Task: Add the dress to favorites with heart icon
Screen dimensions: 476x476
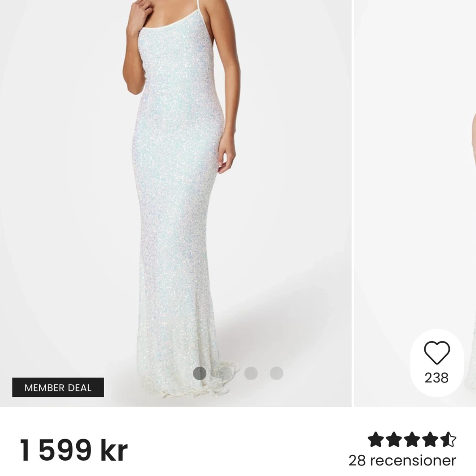Action: pos(437,352)
